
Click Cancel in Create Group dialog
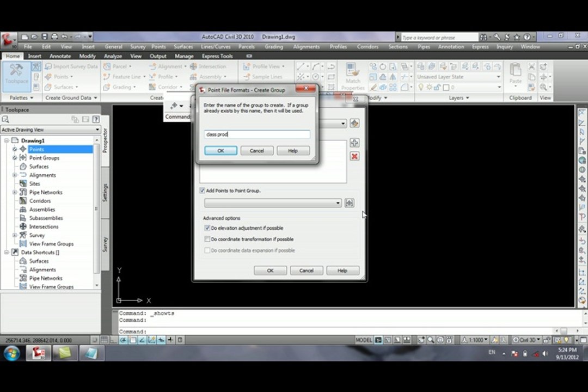257,150
